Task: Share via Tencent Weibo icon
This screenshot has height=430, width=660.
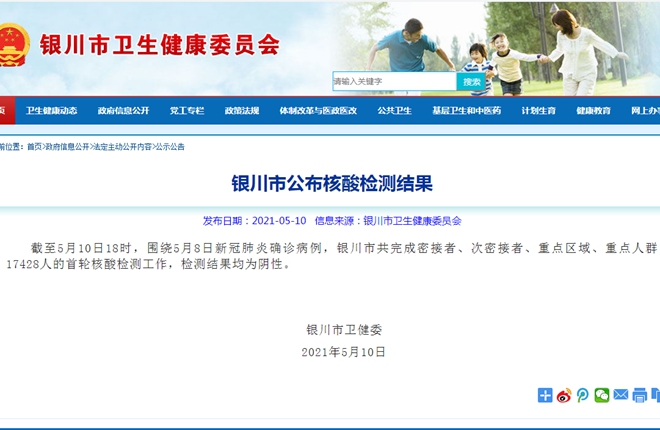Action: click(x=583, y=395)
